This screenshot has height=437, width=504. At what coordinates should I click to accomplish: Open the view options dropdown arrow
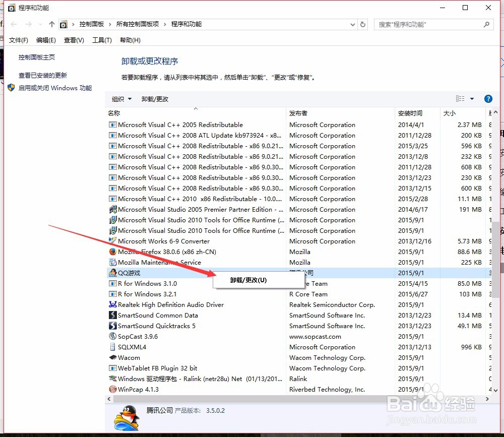click(472, 99)
